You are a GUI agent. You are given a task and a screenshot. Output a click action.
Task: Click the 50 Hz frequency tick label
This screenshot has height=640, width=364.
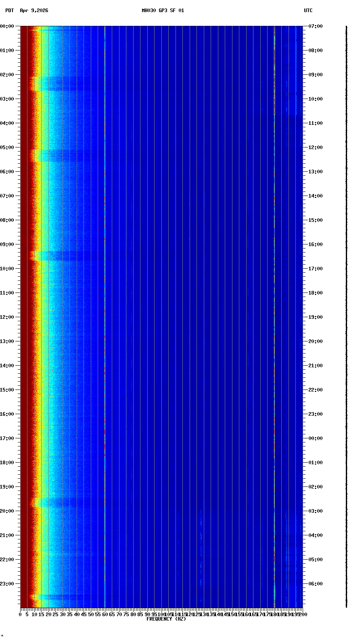point(91,615)
